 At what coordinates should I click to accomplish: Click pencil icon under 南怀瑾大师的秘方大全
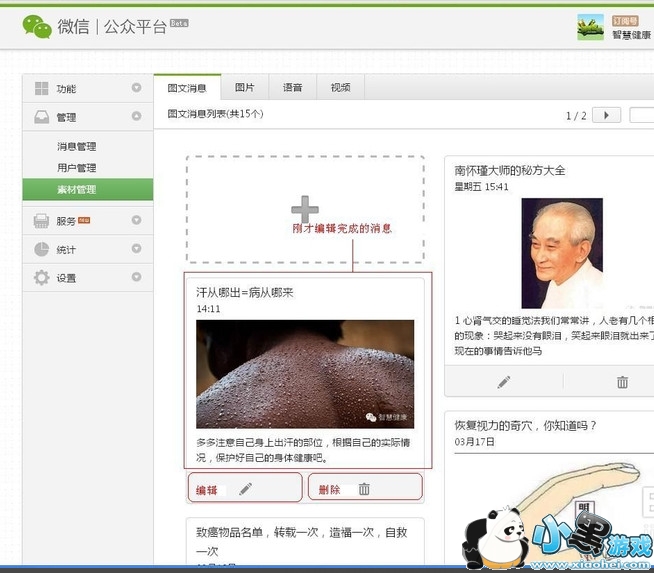(503, 382)
